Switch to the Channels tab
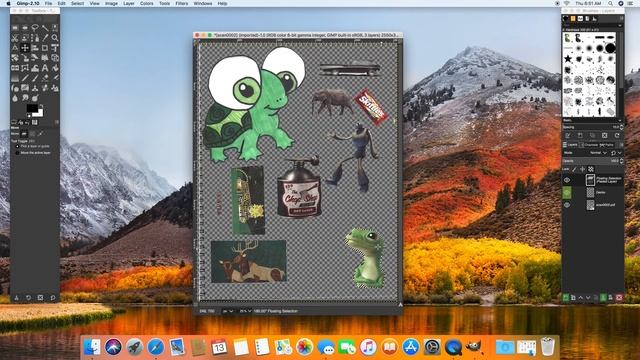This screenshot has width=640, height=360. pos(589,145)
